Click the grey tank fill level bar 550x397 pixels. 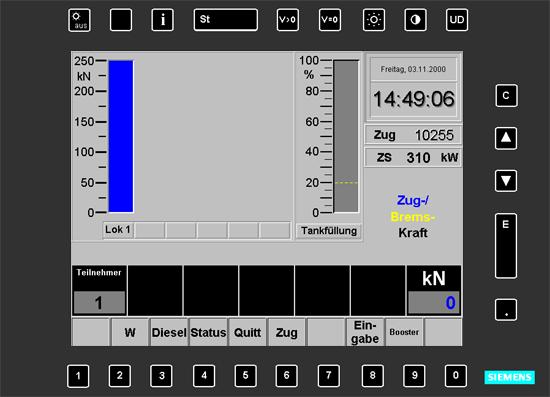coord(346,136)
